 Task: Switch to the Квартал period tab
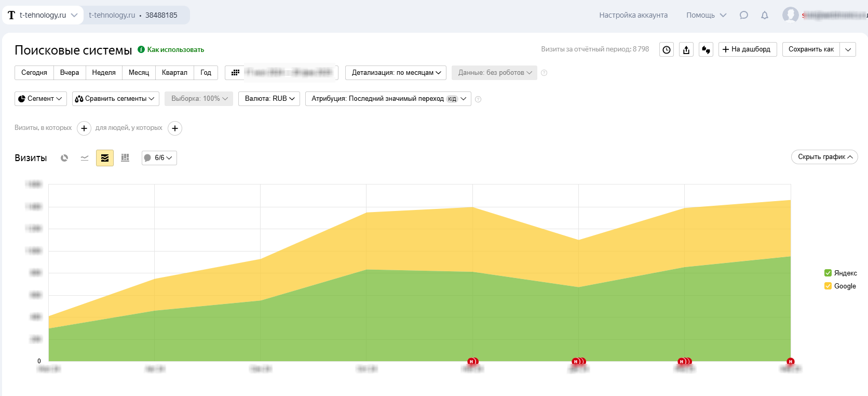(x=174, y=73)
